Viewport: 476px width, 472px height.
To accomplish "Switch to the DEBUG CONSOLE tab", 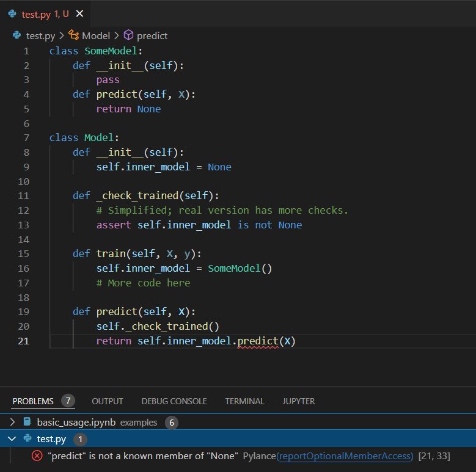I will [x=174, y=401].
